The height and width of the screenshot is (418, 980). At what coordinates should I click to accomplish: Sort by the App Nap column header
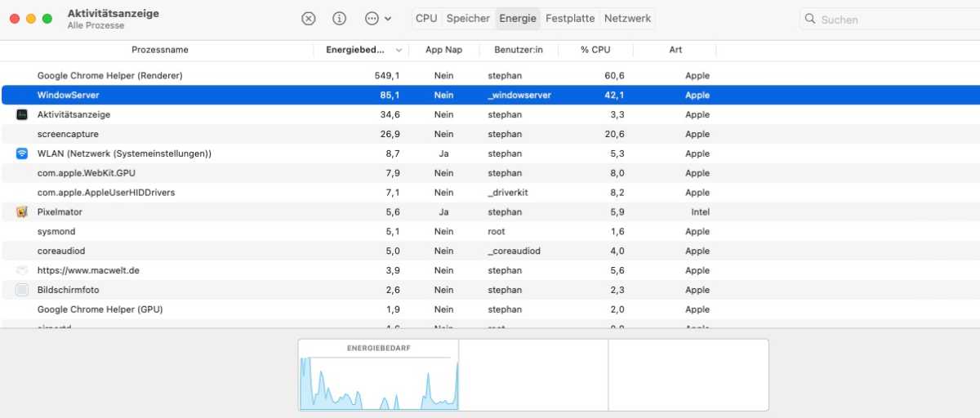[x=443, y=50]
